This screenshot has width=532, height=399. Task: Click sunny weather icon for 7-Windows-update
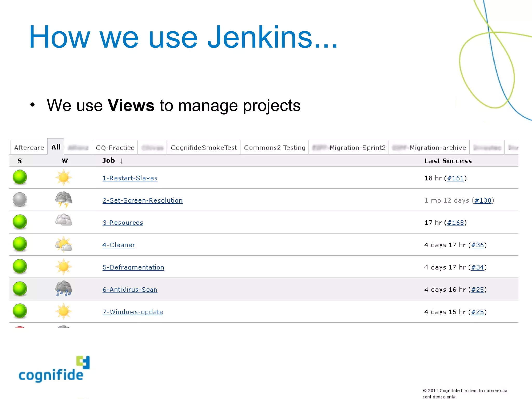[64, 311]
